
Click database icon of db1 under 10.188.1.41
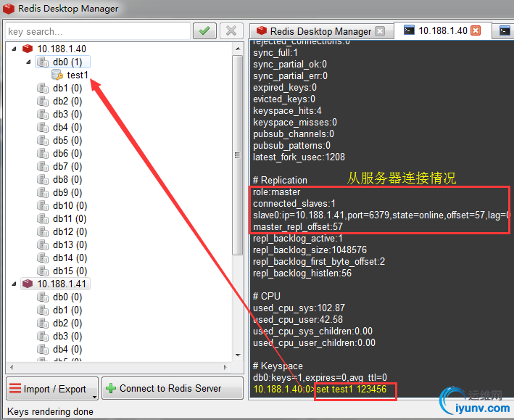coord(43,310)
